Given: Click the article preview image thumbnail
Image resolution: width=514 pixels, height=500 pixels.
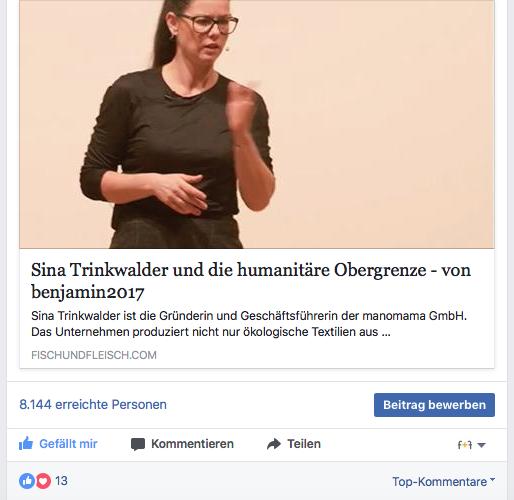Looking at the screenshot, I should pos(257,124).
